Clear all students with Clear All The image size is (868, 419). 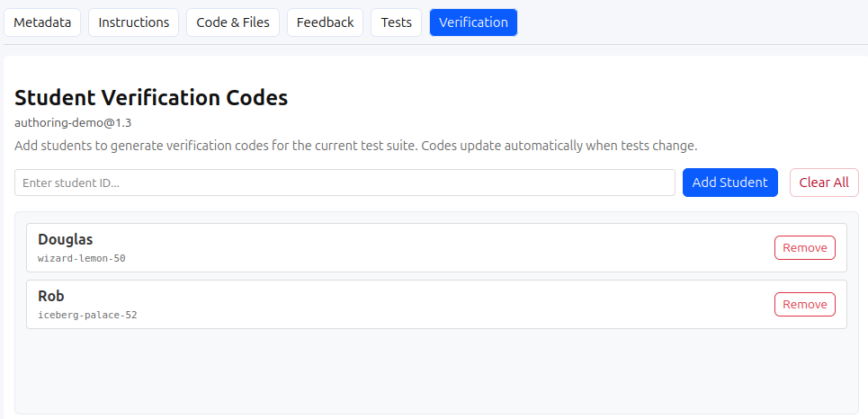pyautogui.click(x=824, y=183)
